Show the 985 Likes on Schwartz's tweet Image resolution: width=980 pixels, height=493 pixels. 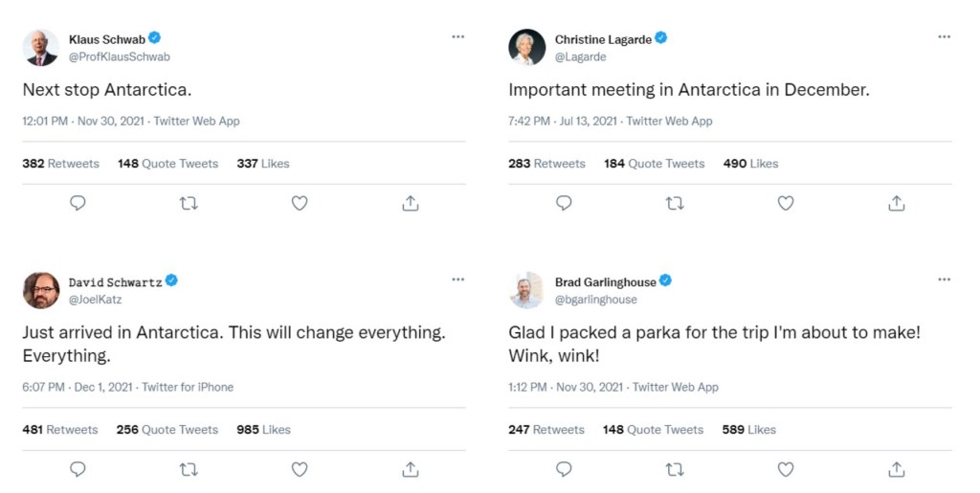click(x=263, y=430)
